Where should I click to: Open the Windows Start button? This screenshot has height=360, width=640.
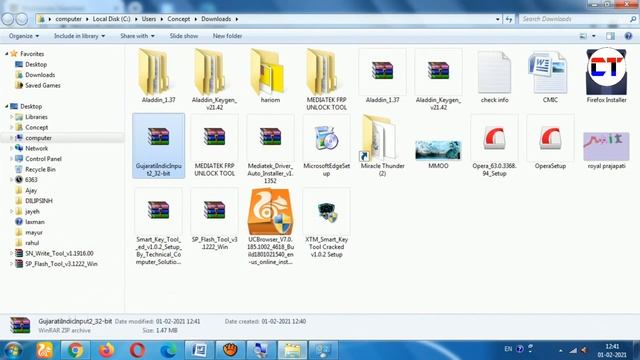[13, 350]
